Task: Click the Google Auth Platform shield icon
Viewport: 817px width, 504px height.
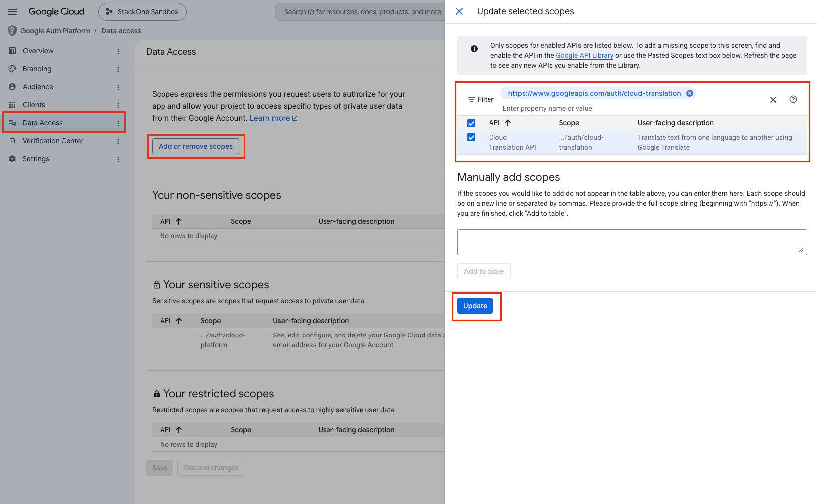Action: pos(12,31)
